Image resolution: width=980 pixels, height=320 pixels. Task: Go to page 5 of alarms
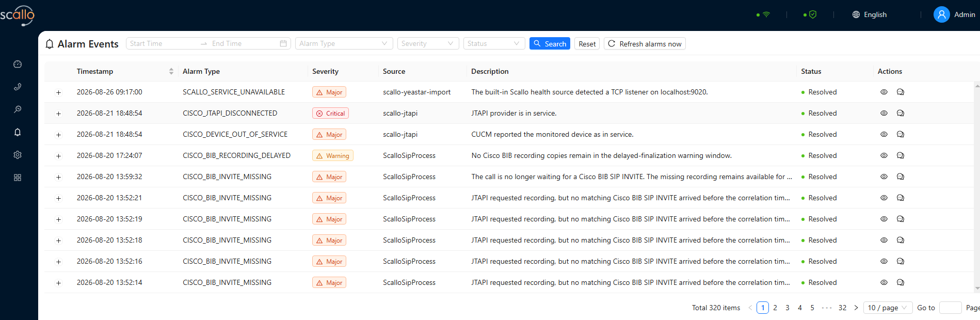tap(812, 308)
